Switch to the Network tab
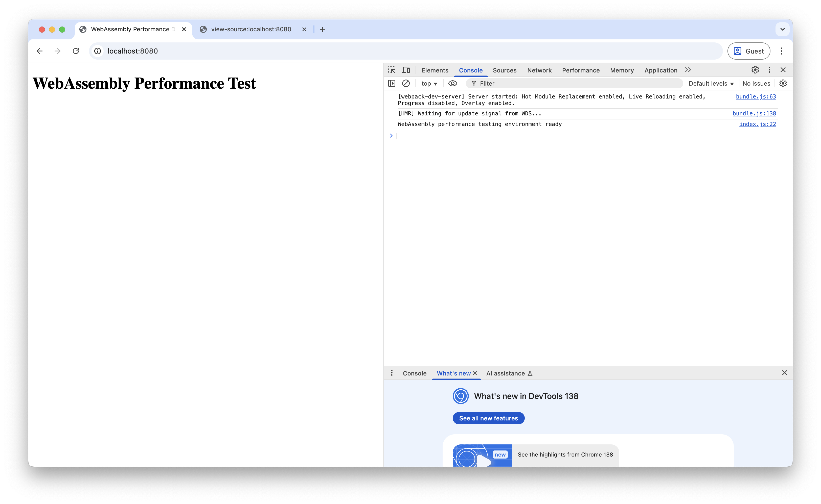 539,70
